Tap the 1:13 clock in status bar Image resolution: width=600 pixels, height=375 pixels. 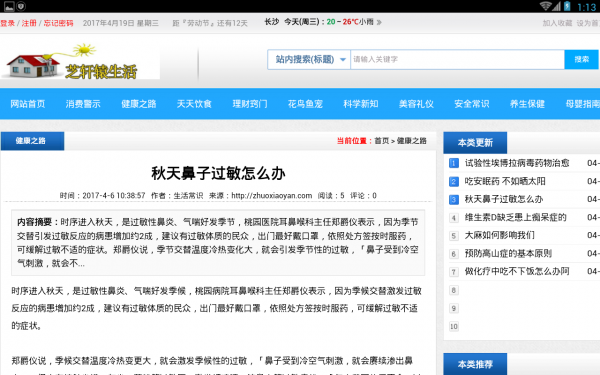coord(587,7)
